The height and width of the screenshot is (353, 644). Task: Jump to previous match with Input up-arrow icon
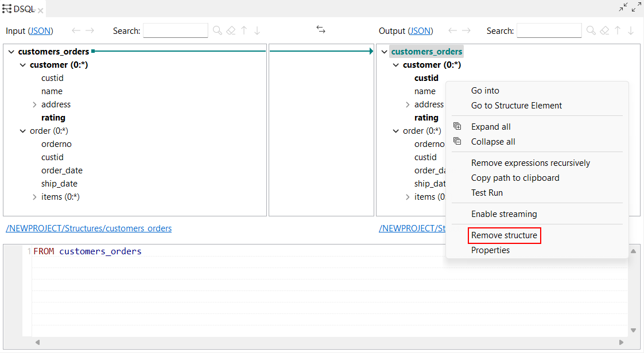tap(244, 30)
